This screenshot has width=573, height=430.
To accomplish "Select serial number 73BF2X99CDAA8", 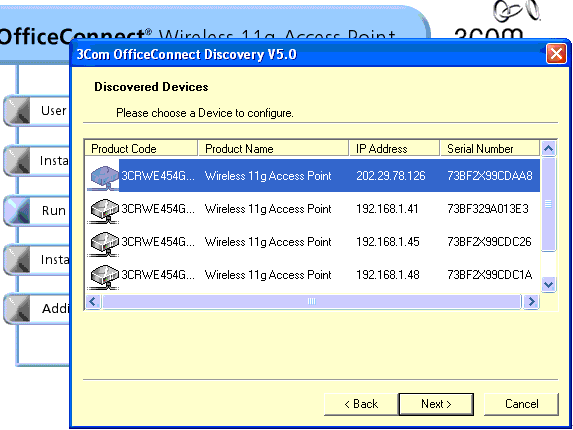I will tap(490, 176).
